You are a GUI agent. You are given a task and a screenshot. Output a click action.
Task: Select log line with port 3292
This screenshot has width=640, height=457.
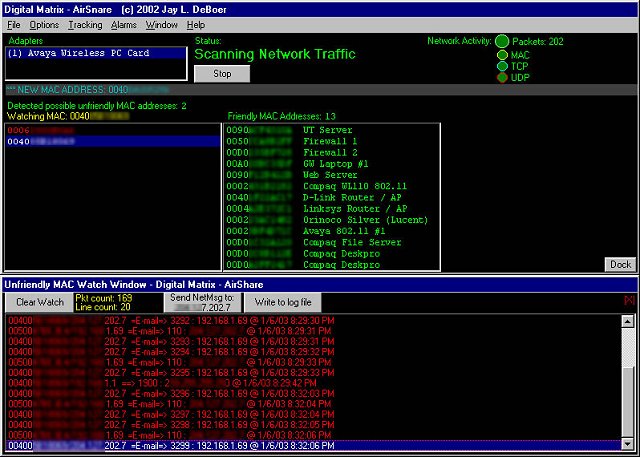pyautogui.click(x=313, y=320)
